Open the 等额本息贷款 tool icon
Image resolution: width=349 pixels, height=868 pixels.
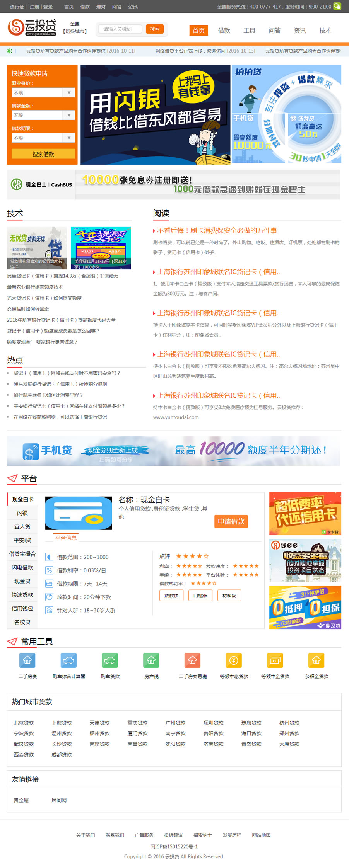click(x=234, y=660)
